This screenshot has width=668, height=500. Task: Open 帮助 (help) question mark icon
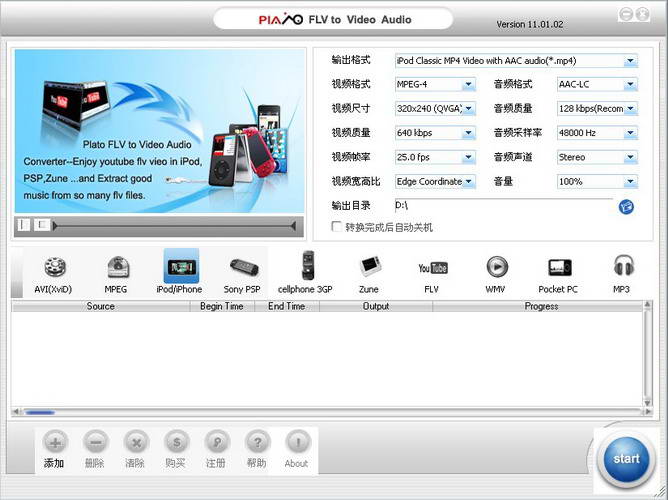pos(257,443)
